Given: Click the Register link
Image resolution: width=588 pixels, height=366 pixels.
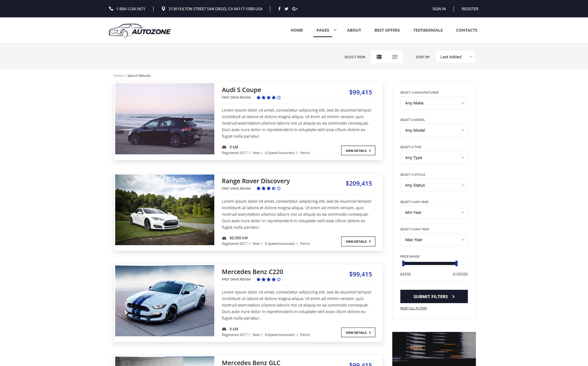Looking at the screenshot, I should 470,9.
